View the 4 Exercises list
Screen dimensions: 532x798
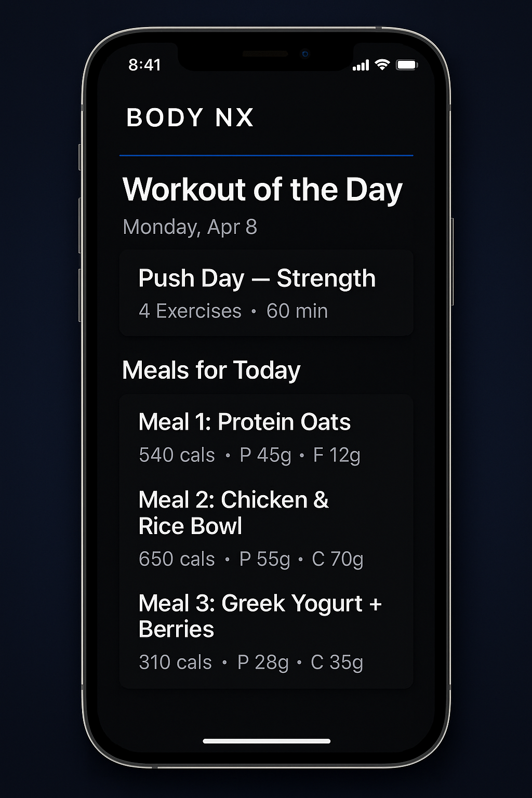pos(190,311)
